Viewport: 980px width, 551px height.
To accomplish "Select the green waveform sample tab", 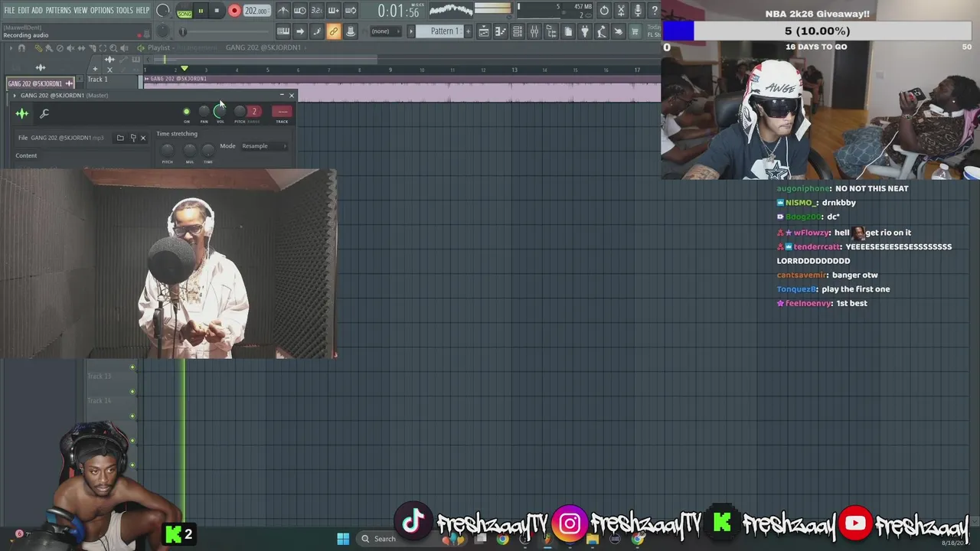I will coord(21,114).
